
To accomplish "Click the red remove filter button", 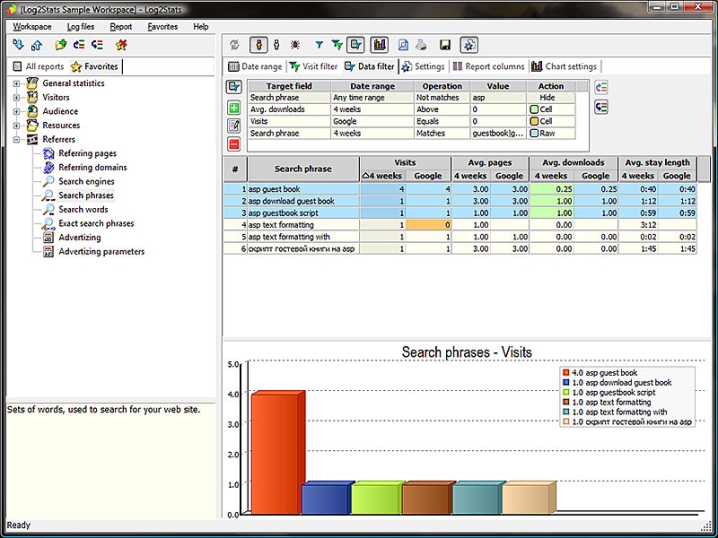I will tap(234, 144).
